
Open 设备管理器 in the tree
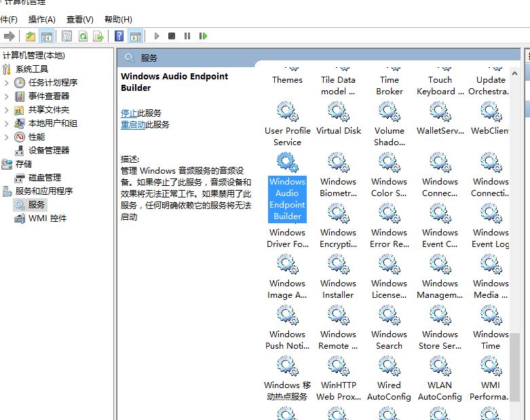[49, 151]
